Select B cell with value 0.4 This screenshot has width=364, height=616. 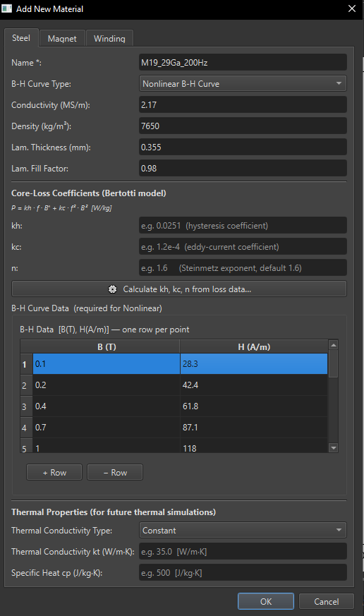coord(107,406)
